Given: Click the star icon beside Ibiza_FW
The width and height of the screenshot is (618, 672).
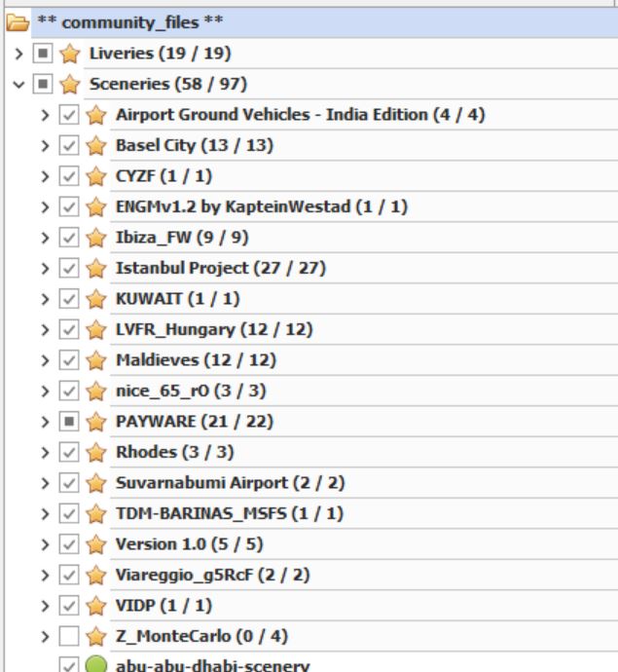Looking at the screenshot, I should pos(96,238).
